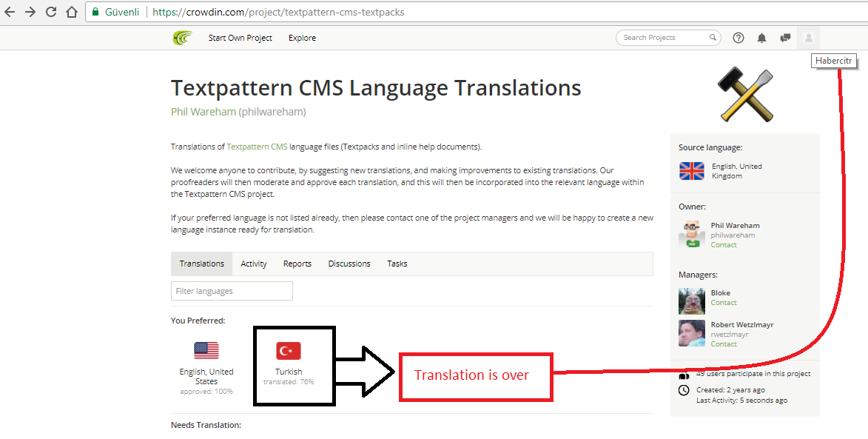Open the English, United States language label
868x439 pixels.
pyautogui.click(x=206, y=376)
